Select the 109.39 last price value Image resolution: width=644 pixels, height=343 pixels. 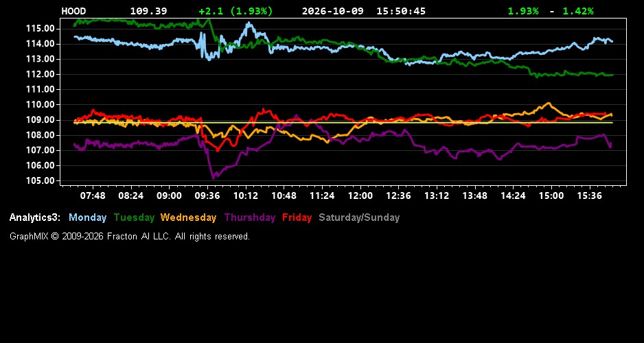point(149,11)
